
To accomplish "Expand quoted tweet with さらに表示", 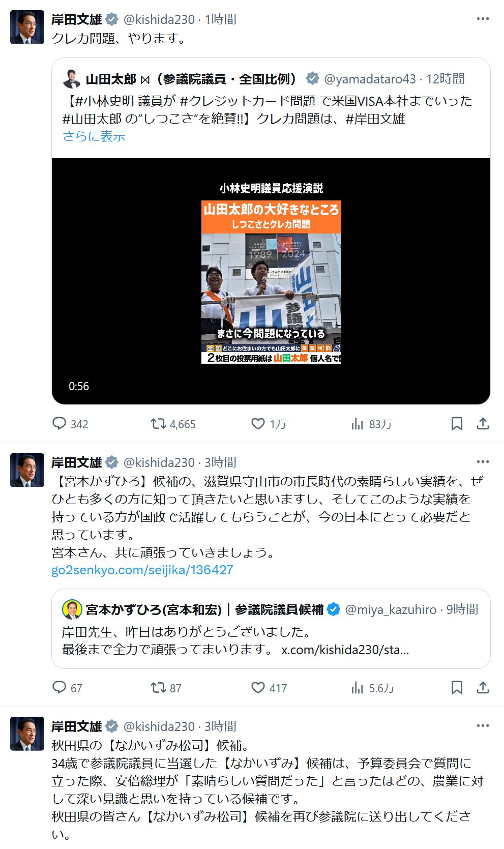I will (94, 136).
